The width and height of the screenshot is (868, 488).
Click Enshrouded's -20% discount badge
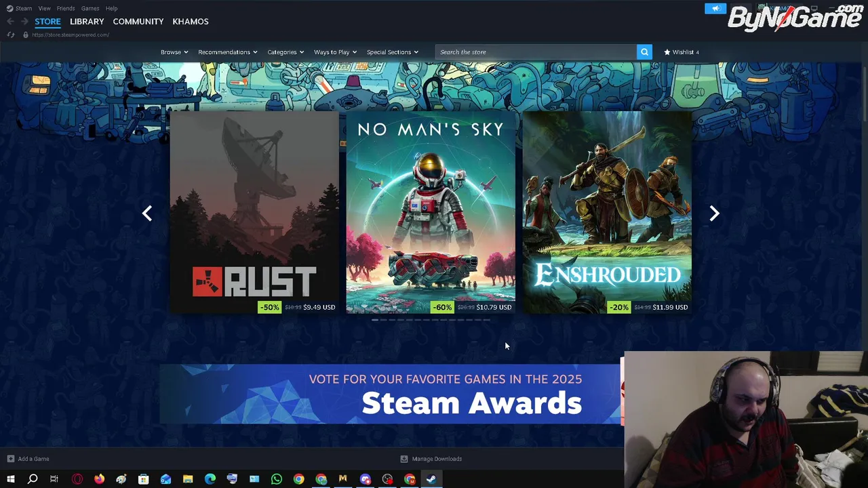pos(618,307)
